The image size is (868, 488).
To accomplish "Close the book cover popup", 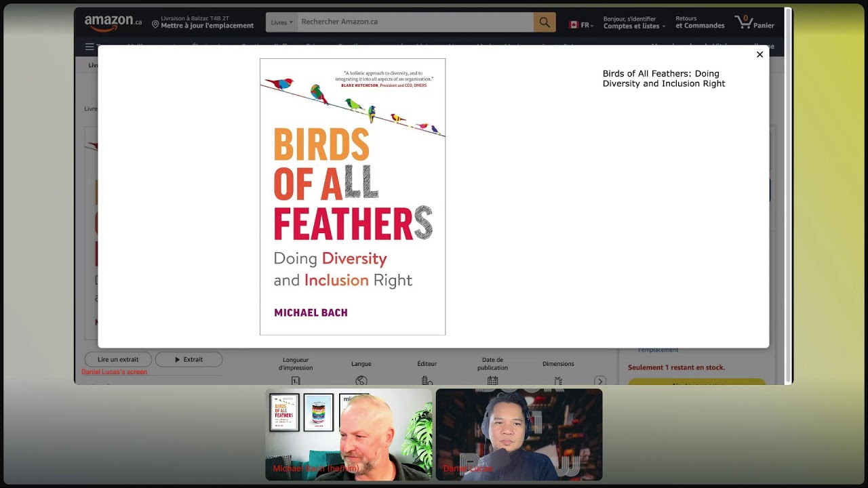I will 759,54.
